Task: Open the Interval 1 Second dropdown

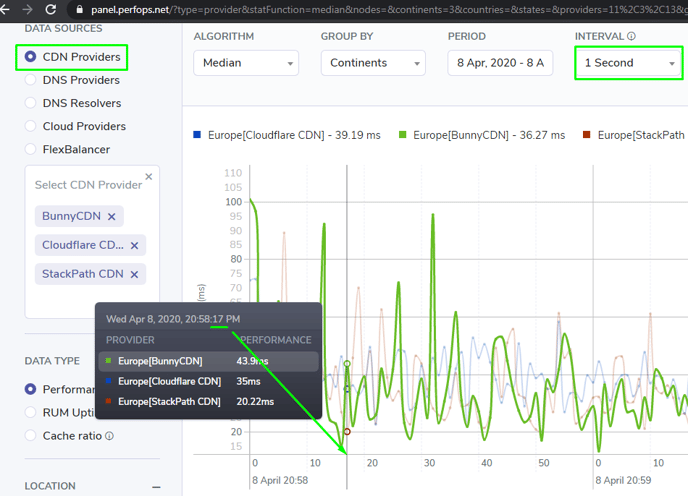Action: click(628, 63)
